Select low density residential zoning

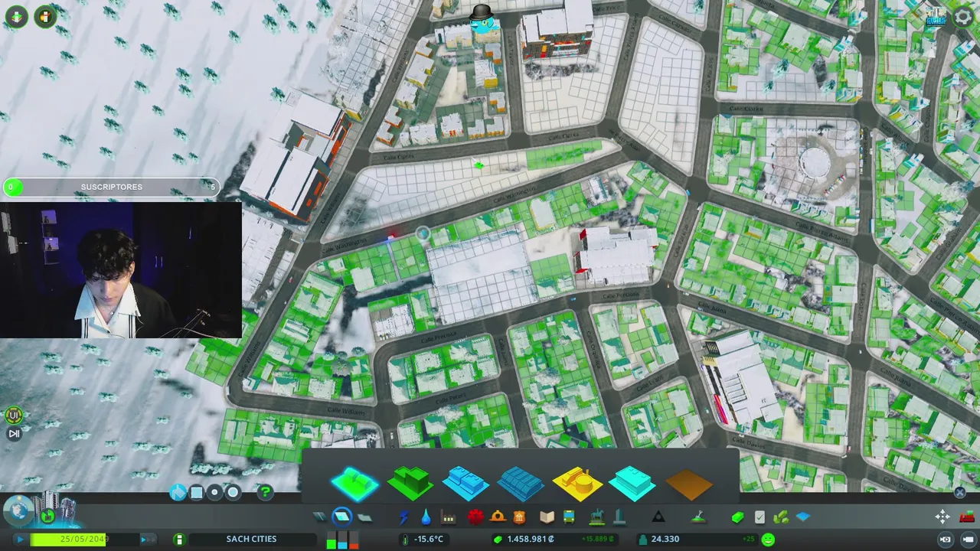tap(354, 483)
